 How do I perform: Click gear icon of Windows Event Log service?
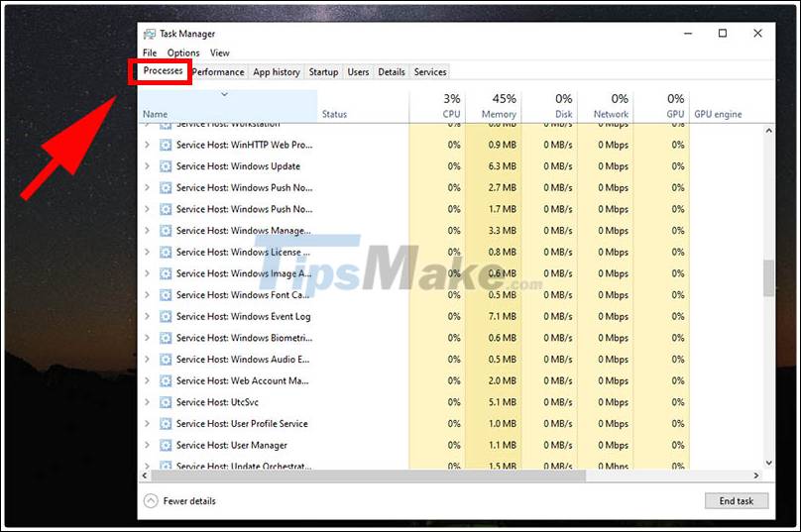point(166,317)
